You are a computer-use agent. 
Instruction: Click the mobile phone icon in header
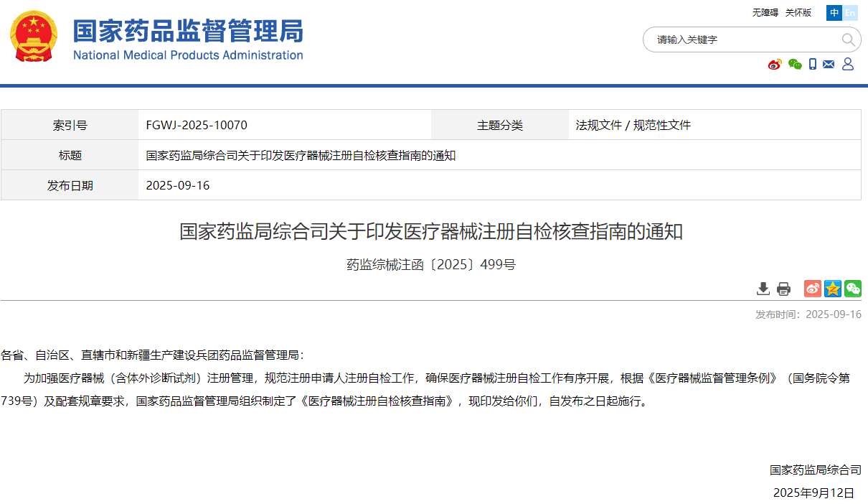point(813,65)
